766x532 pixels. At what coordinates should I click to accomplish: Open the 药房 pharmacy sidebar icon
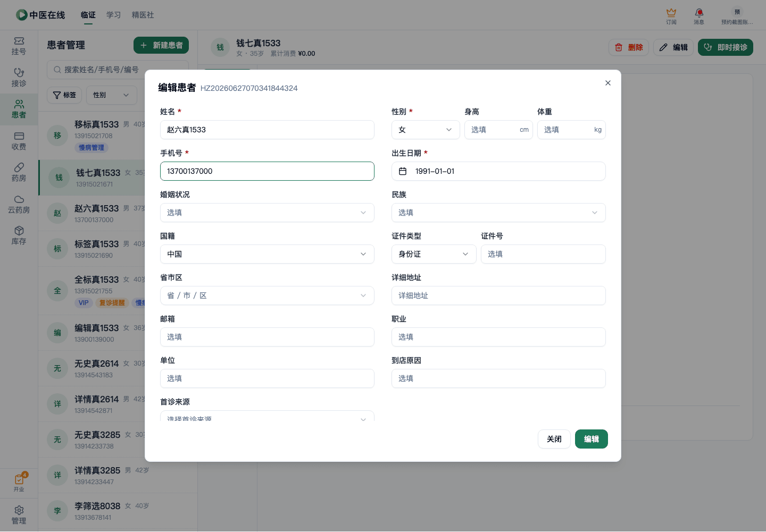(x=19, y=173)
